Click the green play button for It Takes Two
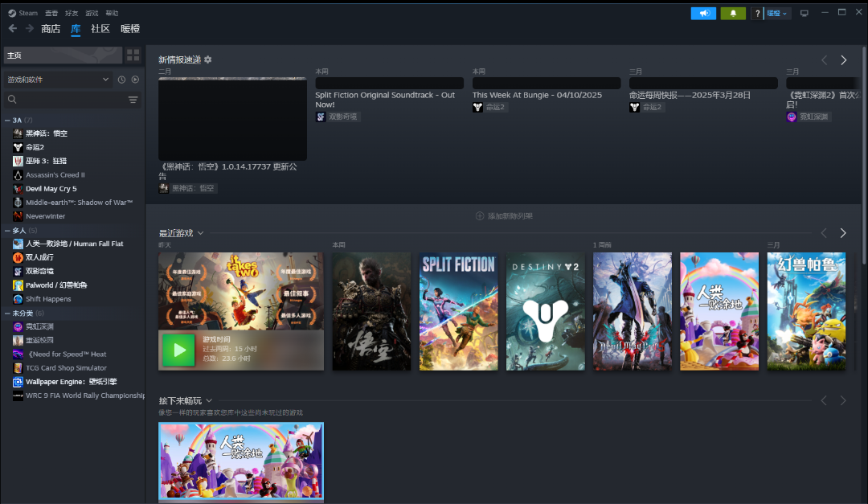 (178, 350)
